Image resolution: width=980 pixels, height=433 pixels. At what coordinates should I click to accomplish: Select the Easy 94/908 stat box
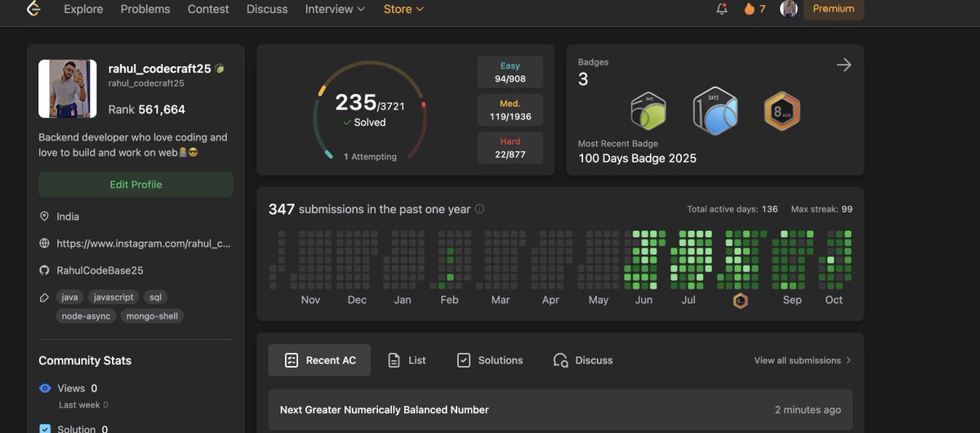pos(510,73)
